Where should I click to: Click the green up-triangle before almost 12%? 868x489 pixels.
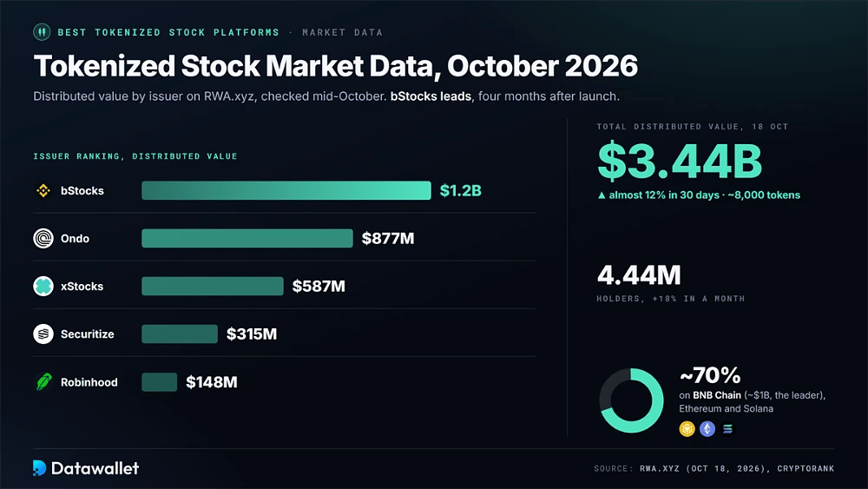pyautogui.click(x=602, y=195)
